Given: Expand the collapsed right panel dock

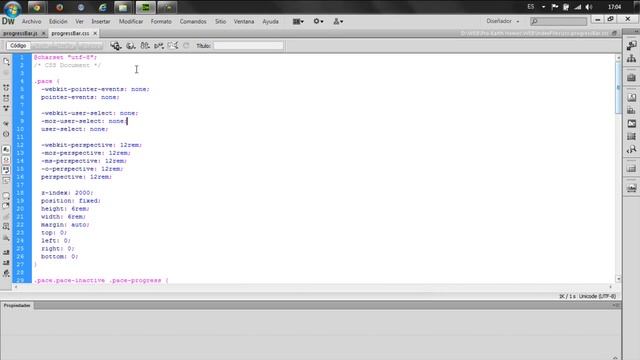Looking at the screenshot, I should pyautogui.click(x=636, y=32).
